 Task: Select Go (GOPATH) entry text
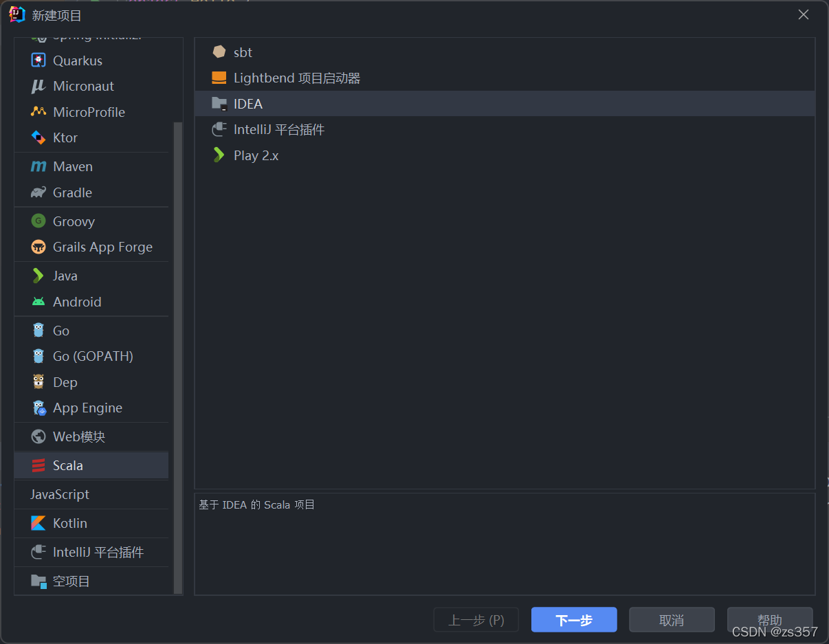click(x=93, y=356)
